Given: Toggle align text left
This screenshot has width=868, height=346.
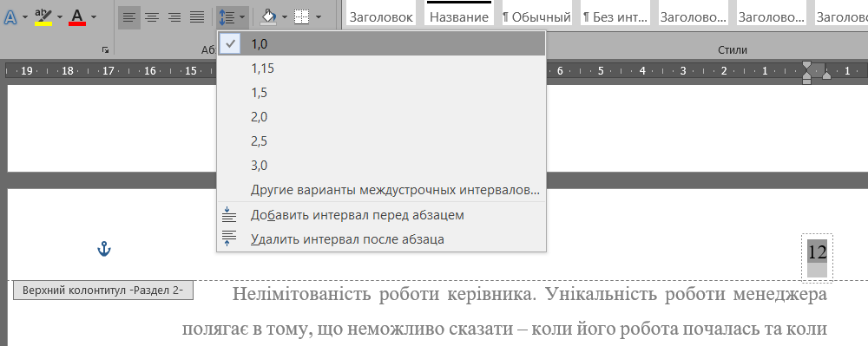Looking at the screenshot, I should pyautogui.click(x=129, y=17).
